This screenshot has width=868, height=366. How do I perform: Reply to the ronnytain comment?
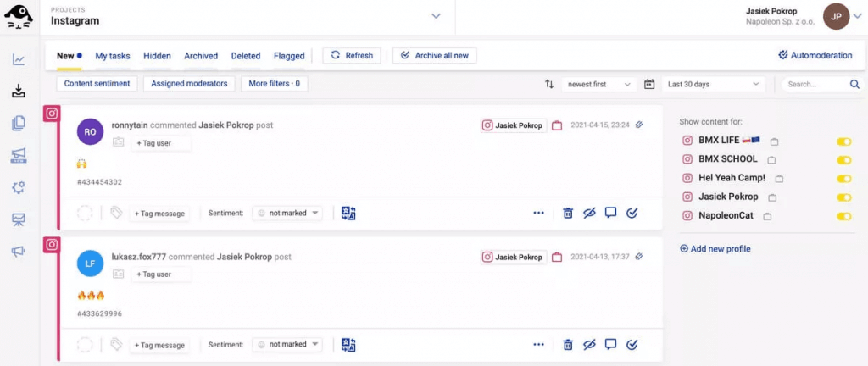tap(610, 213)
